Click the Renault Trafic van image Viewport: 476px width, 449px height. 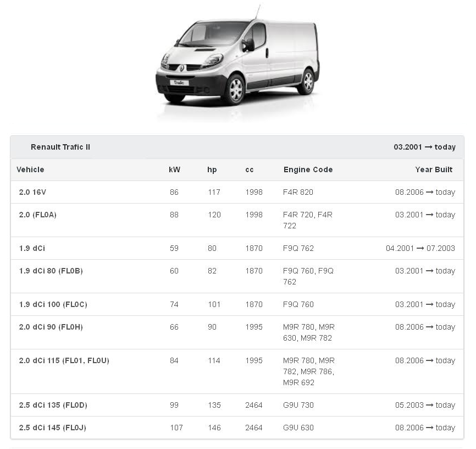pos(237,62)
